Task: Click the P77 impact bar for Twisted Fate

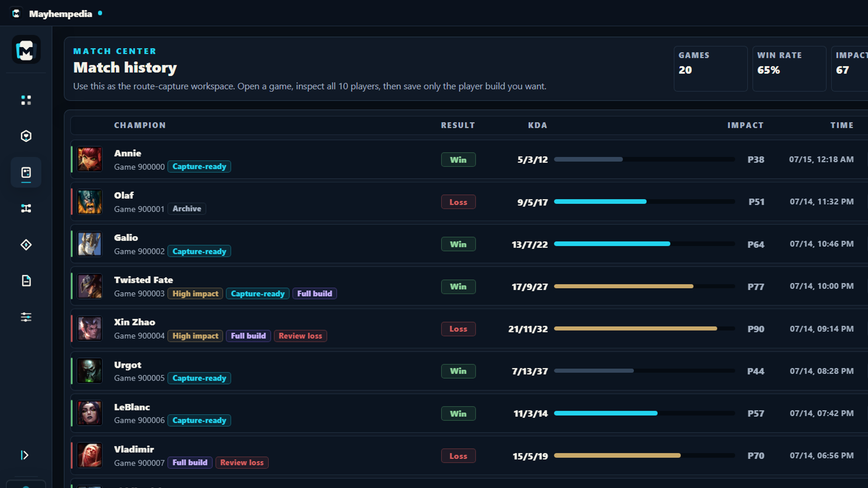Action: pyautogui.click(x=644, y=286)
